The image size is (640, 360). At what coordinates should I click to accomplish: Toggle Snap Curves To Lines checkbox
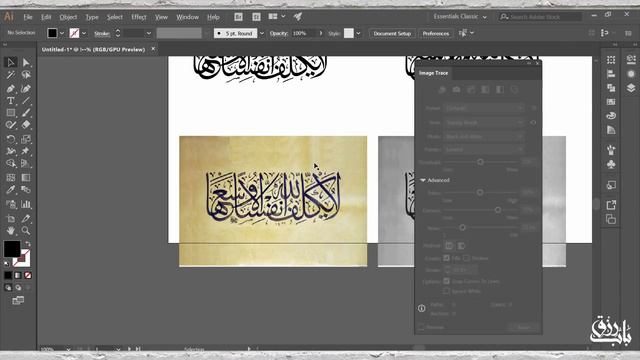coord(447,281)
